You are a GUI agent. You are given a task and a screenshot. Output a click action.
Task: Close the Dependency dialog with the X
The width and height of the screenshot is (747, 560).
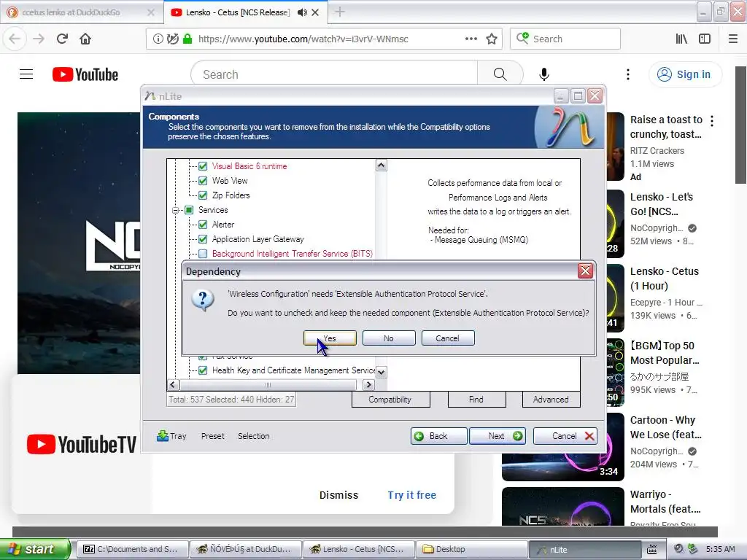(x=585, y=271)
